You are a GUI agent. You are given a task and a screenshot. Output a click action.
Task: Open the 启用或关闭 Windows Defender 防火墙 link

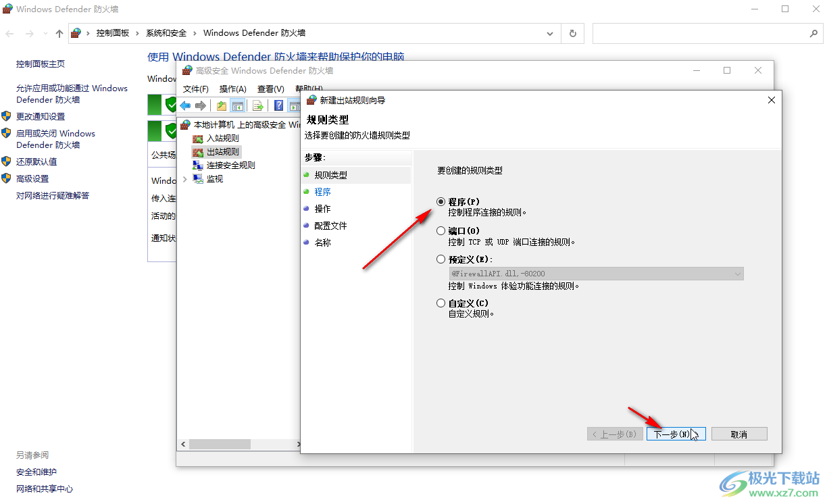click(x=55, y=139)
